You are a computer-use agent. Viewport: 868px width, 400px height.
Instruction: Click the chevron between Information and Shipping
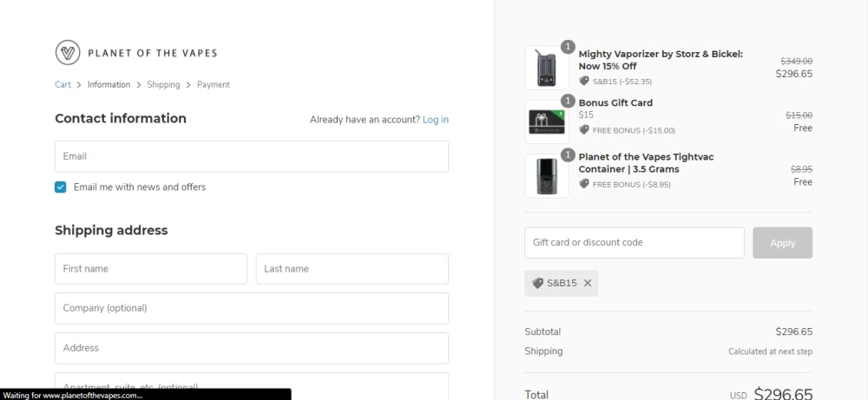138,85
